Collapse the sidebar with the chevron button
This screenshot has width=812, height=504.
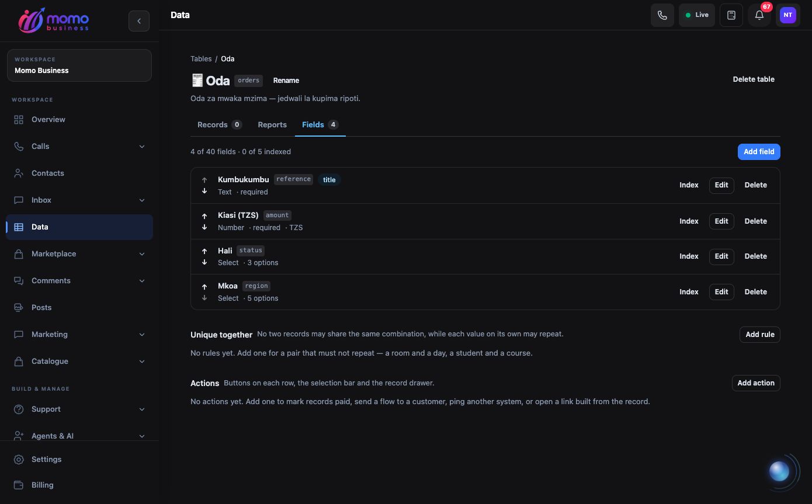139,21
